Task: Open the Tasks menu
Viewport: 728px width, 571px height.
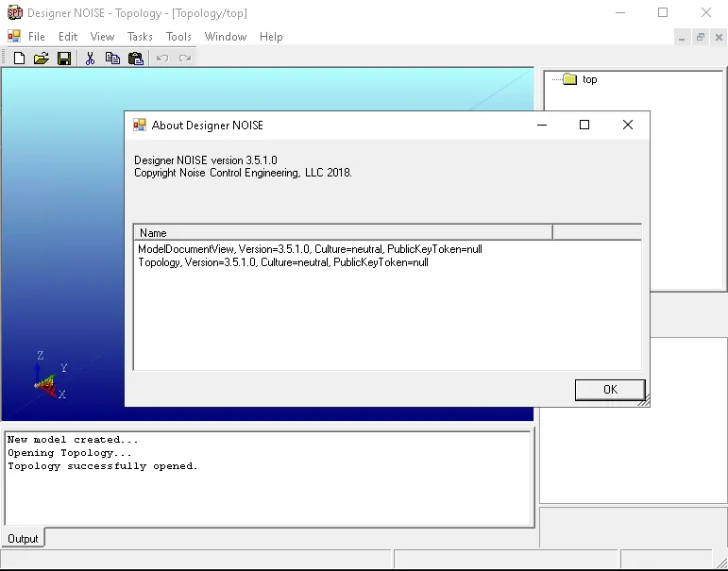Action: pos(140,37)
